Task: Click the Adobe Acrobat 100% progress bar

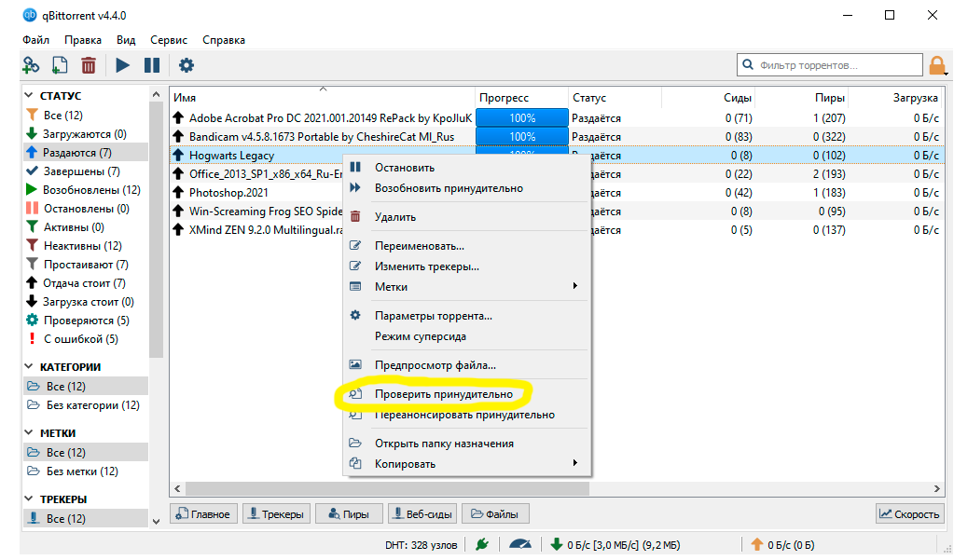Action: click(522, 117)
